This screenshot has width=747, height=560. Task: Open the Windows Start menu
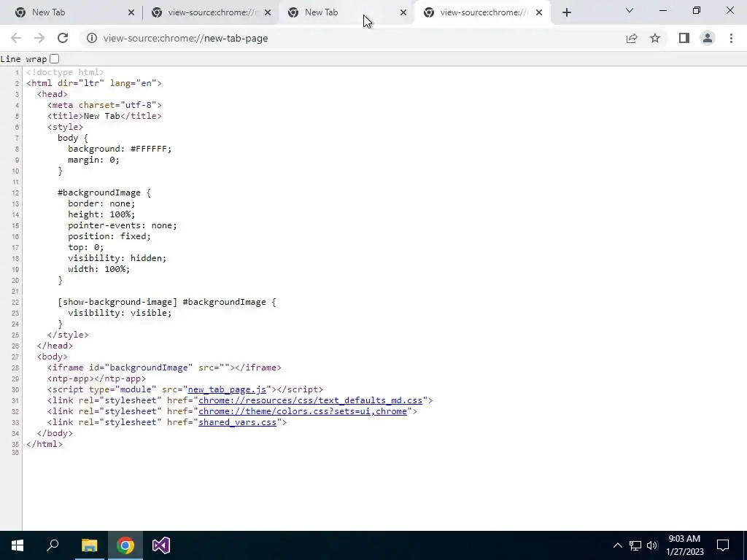(x=18, y=545)
